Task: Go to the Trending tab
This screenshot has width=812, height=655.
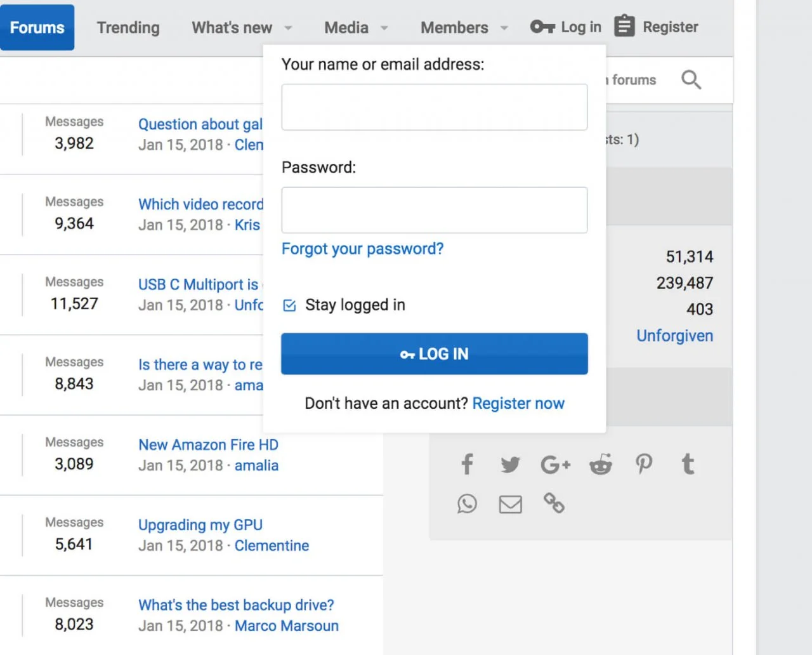Action: 128,27
